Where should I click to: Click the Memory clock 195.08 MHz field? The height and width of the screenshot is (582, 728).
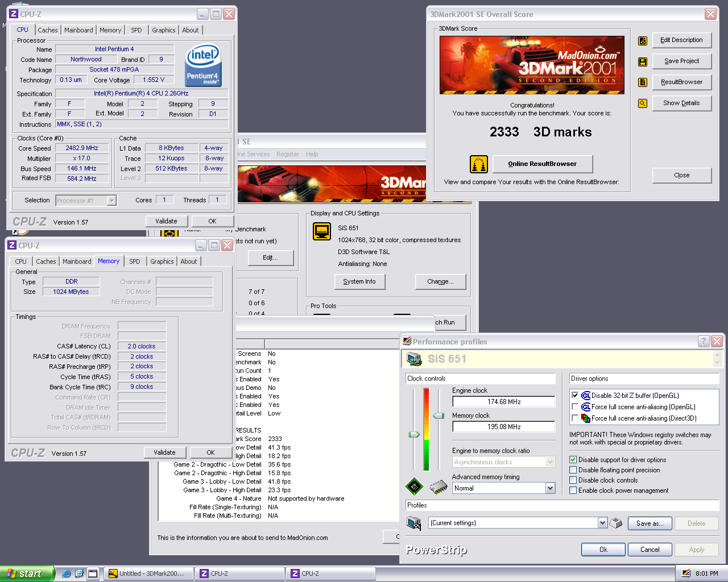[x=504, y=427]
